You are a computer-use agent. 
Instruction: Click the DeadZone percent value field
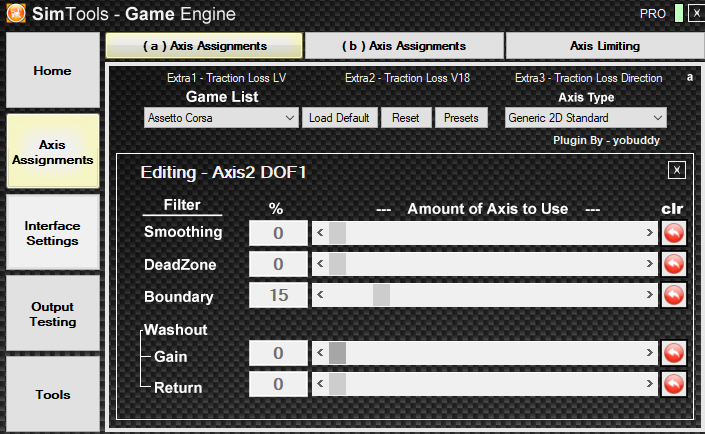(278, 264)
